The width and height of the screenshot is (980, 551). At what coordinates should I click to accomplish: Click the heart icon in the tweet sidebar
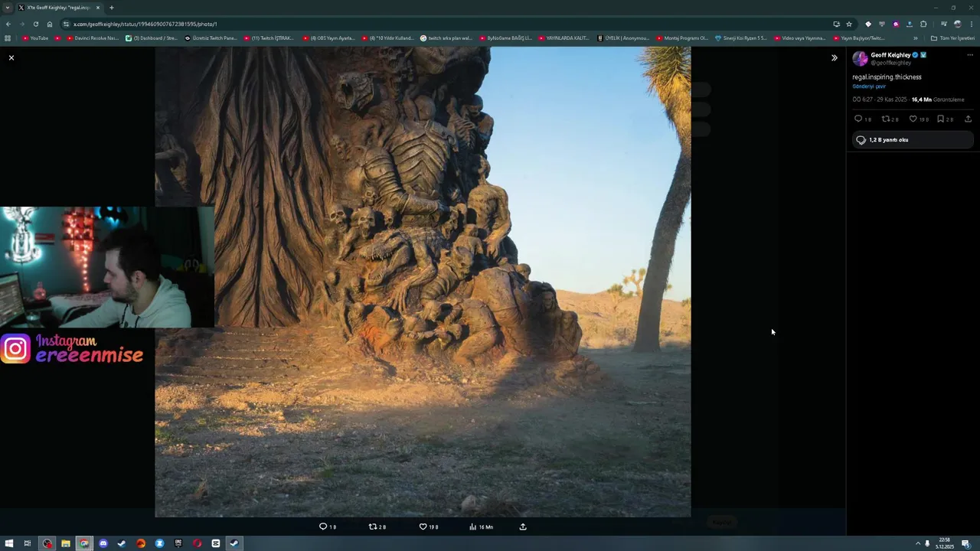tap(913, 119)
